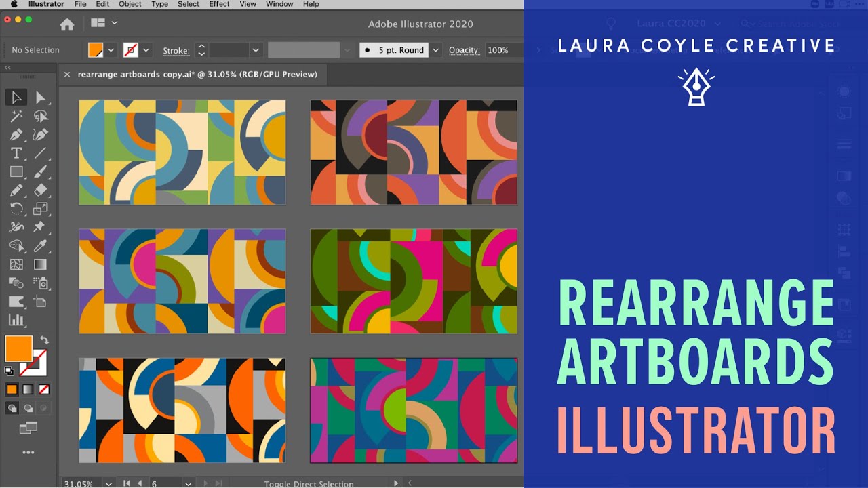Select the Pen tool
Viewport: 868px width, 488px height.
coord(16,134)
